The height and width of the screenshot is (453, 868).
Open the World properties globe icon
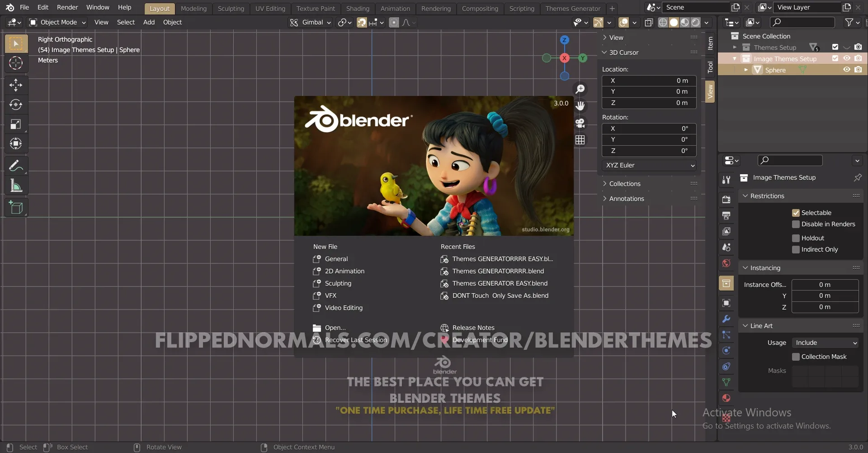726,263
